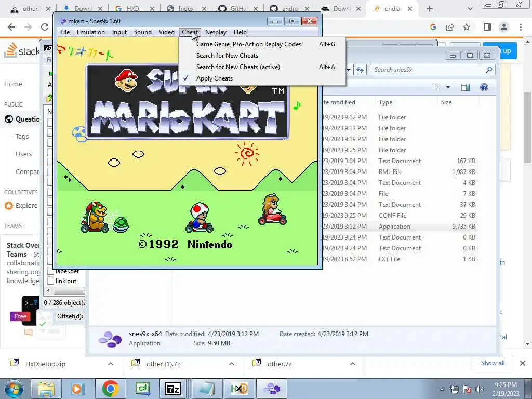Screen dimensions: 532x399
Task: Click Explorer refresh arrows button
Action: (360, 70)
